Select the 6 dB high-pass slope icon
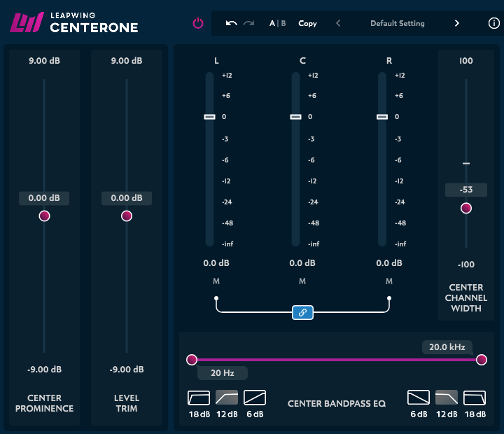 255,398
